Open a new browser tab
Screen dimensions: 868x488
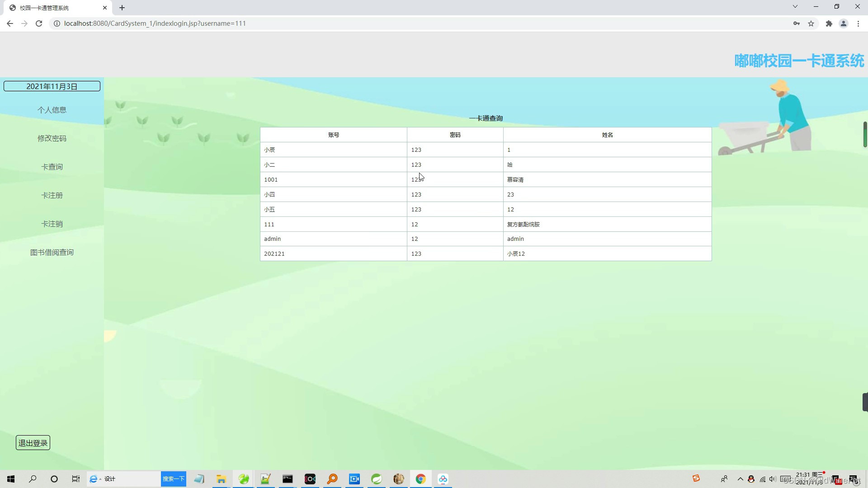click(122, 8)
